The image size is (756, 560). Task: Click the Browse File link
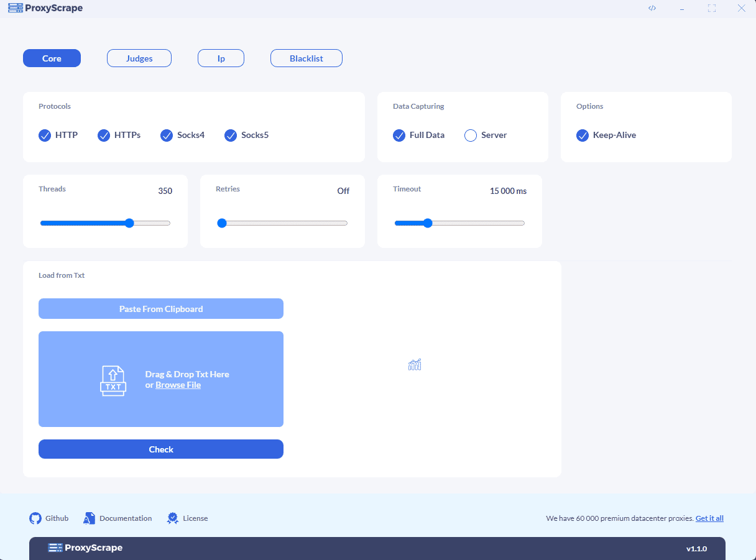point(178,385)
